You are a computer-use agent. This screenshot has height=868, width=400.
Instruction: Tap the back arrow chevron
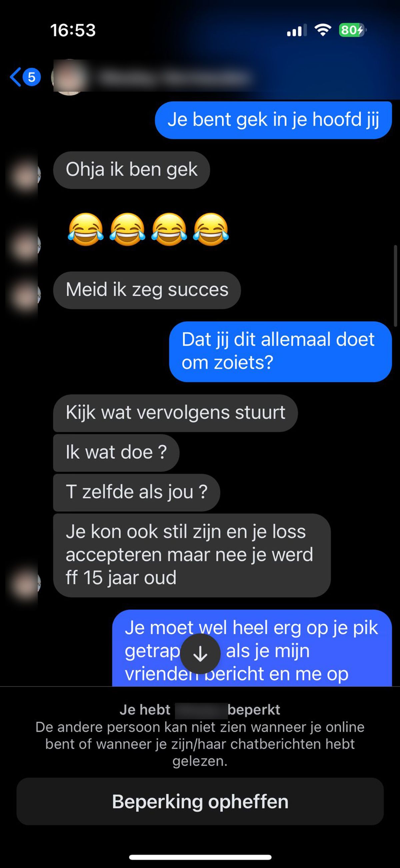point(15,77)
